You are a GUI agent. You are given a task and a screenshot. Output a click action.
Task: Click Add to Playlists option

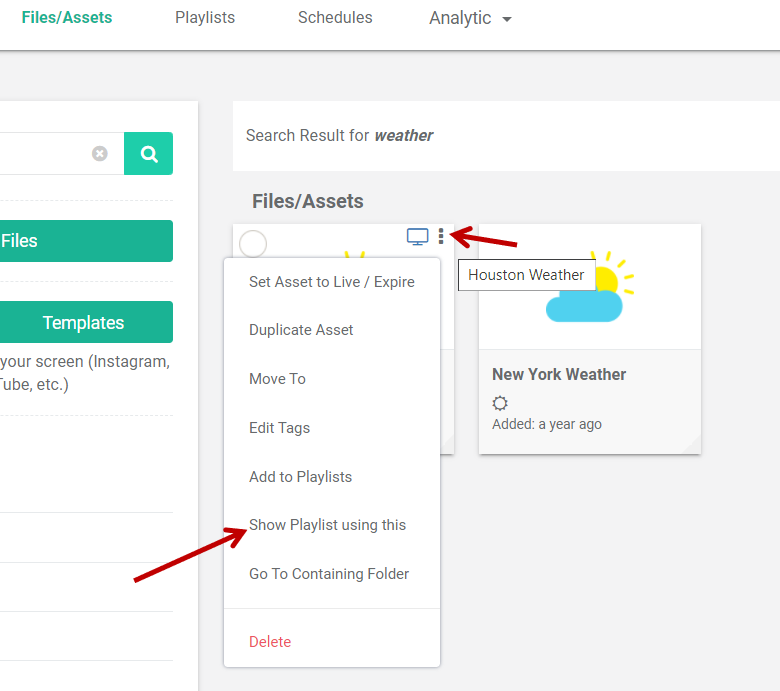[300, 477]
